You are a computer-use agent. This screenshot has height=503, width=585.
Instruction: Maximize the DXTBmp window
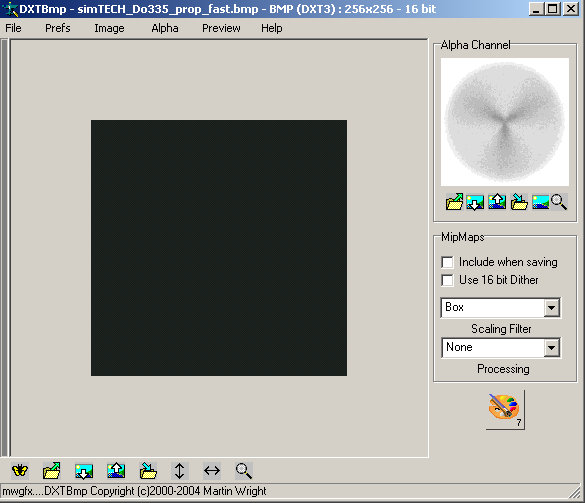[x=553, y=9]
